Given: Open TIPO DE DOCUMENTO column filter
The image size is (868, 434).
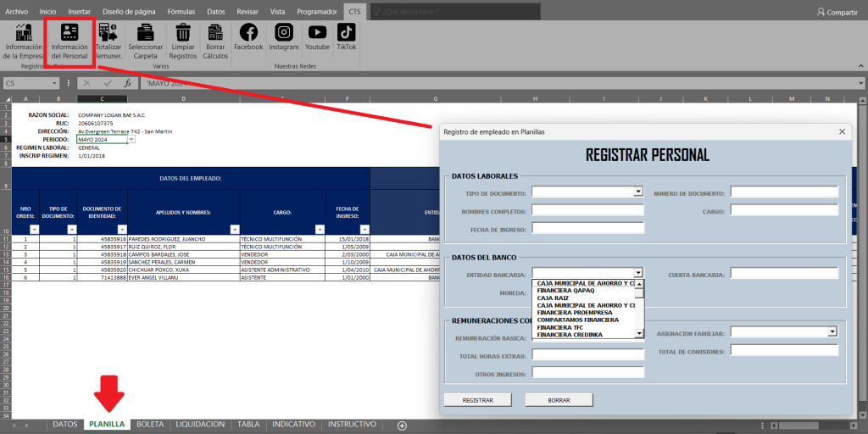Looking at the screenshot, I should coord(72,229).
